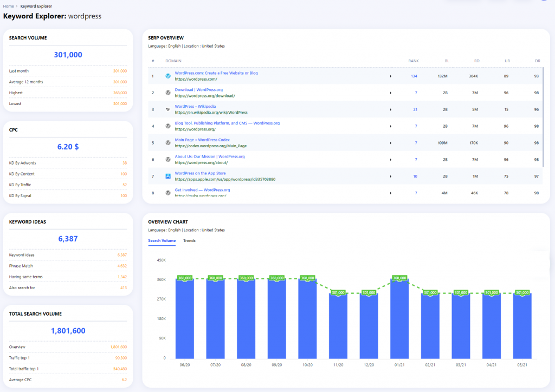Open the WordPress on the App Store link
The image size is (555, 392).
click(x=200, y=173)
